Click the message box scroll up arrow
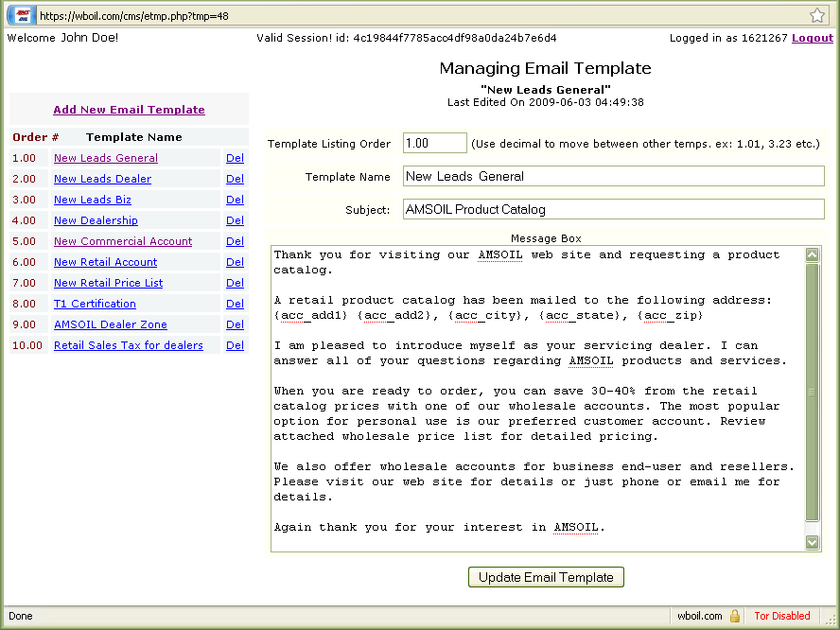The height and width of the screenshot is (630, 840). pyautogui.click(x=813, y=255)
